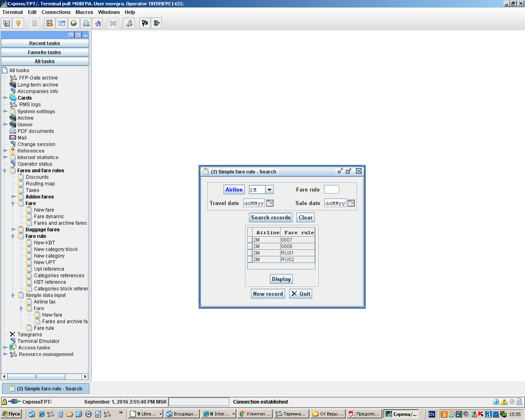Screen dimensions: 525x420
Task: Click the globe icon in the toolbar
Action: (x=74, y=23)
